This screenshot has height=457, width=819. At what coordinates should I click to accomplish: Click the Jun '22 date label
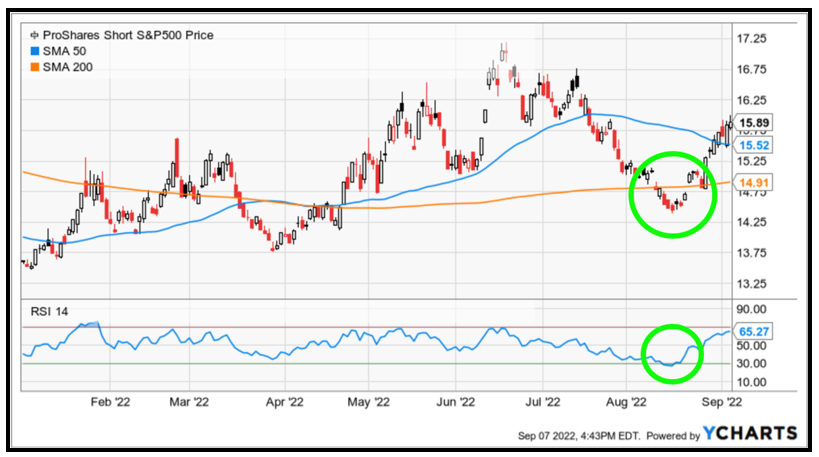point(456,402)
